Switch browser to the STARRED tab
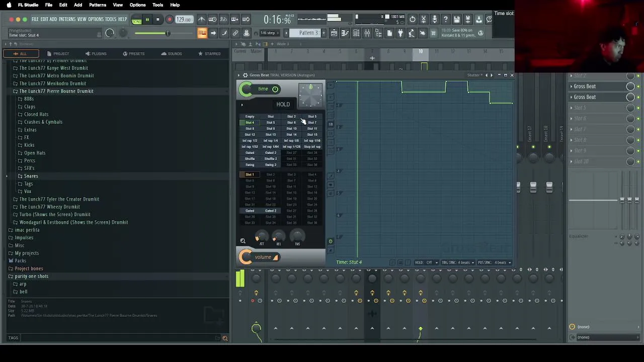Image resolution: width=644 pixels, height=362 pixels. point(209,54)
